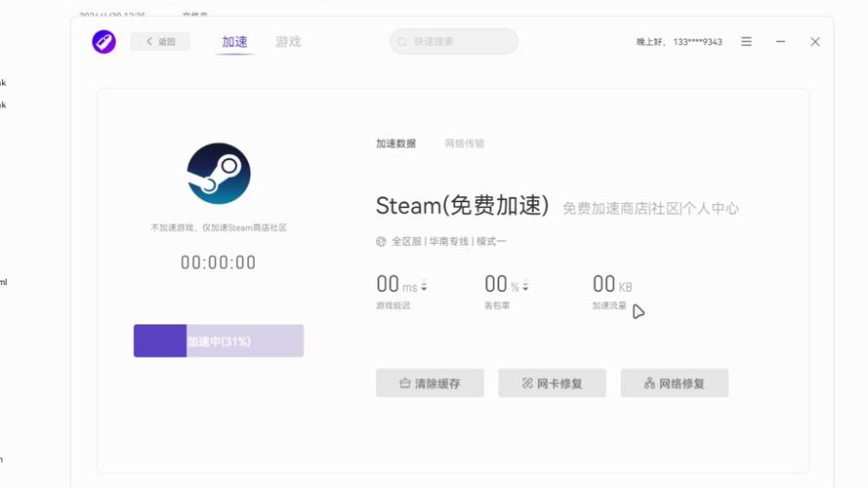The width and height of the screenshot is (868, 488).
Task: Click 清除缓存 button
Action: coord(430,383)
